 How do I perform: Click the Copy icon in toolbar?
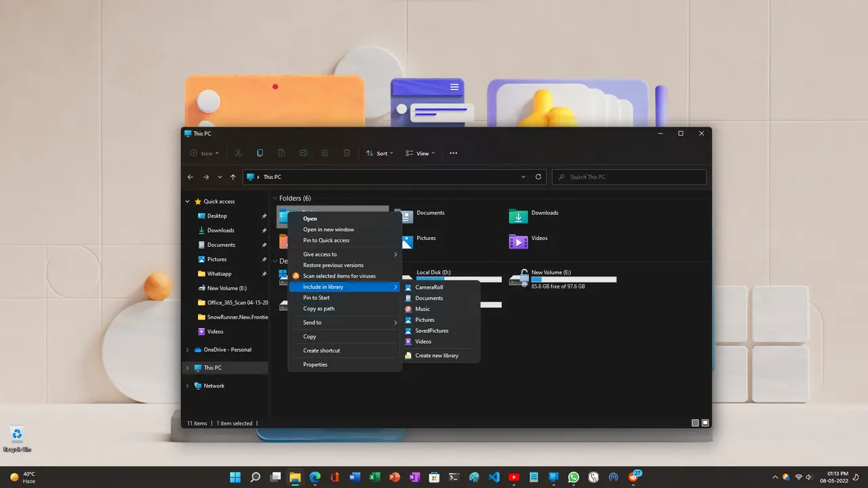pyautogui.click(x=260, y=153)
